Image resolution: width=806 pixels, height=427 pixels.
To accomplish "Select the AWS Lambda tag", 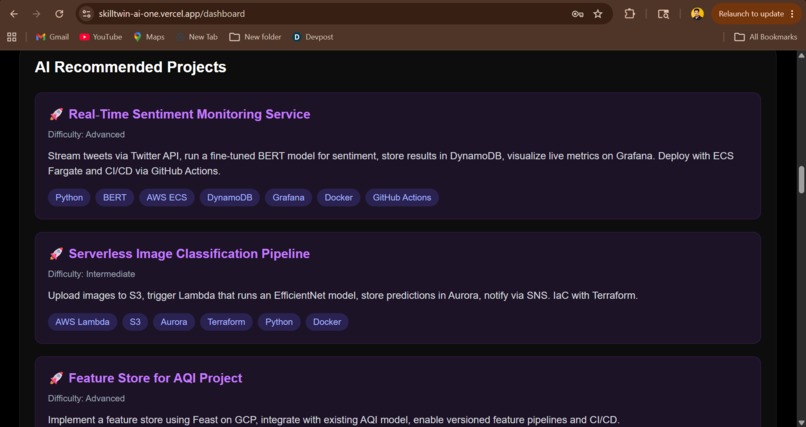I will point(82,322).
